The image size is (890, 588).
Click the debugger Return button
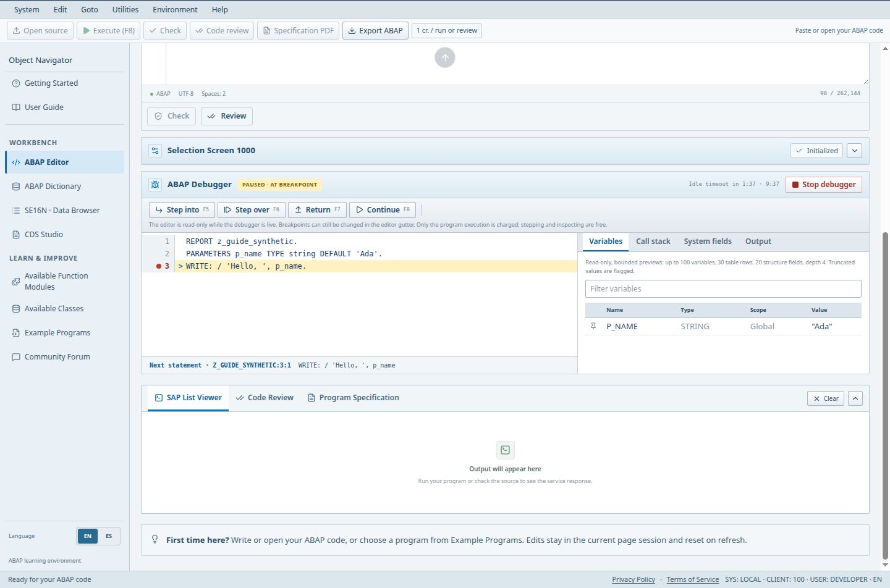(x=318, y=210)
